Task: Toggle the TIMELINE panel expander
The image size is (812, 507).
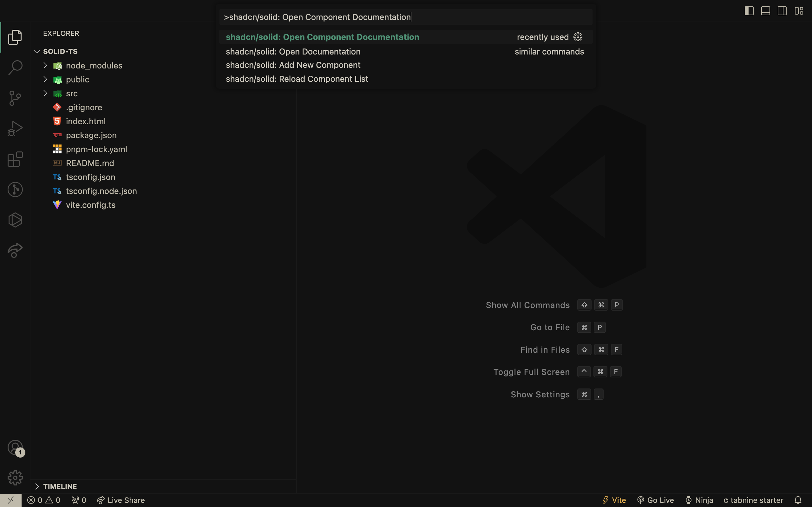Action: [x=36, y=486]
